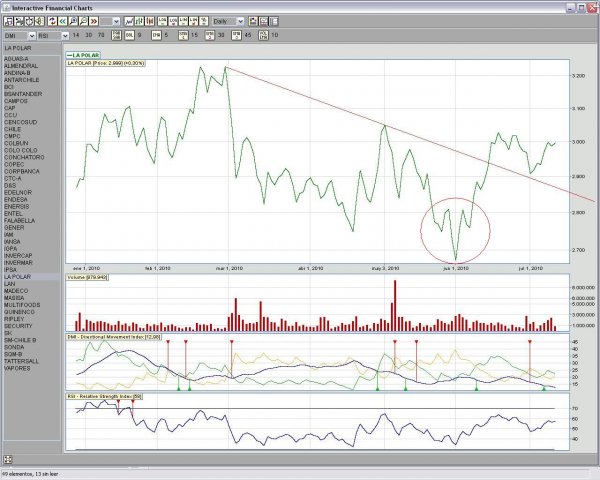Click the RSI upper level value 70

pyautogui.click(x=101, y=35)
